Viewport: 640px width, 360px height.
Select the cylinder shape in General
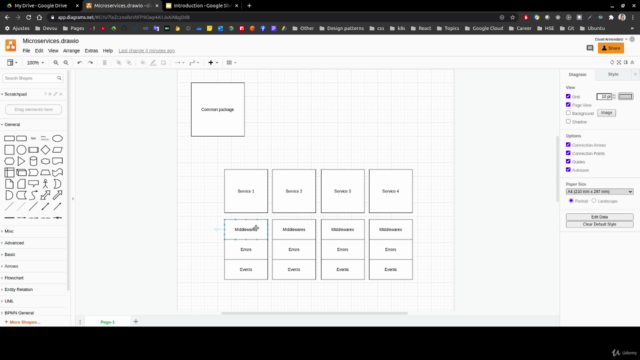click(33, 161)
